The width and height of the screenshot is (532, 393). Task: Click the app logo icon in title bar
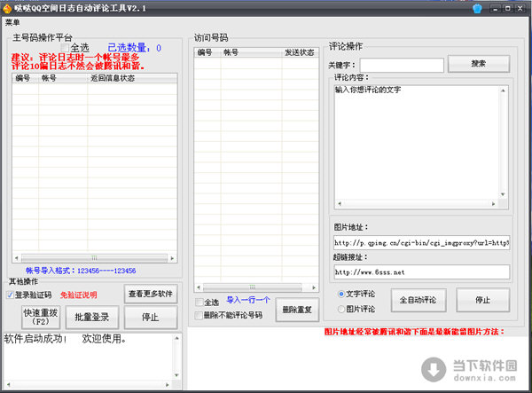[x=7, y=9]
